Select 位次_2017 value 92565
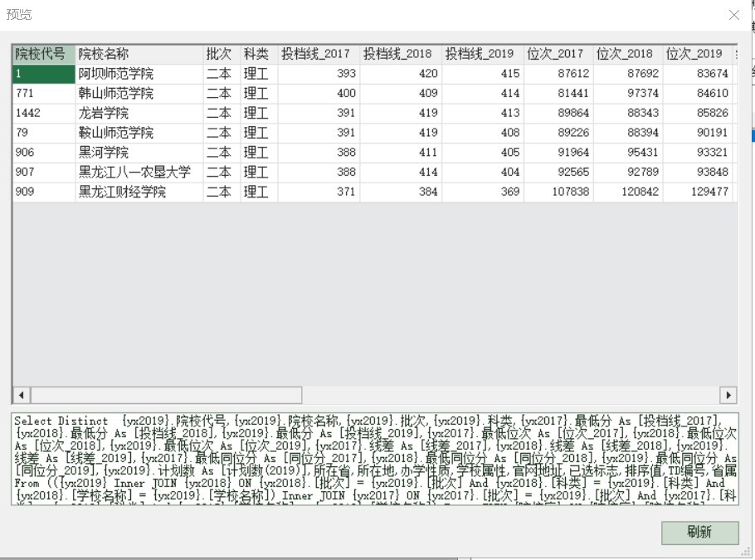 (x=558, y=173)
